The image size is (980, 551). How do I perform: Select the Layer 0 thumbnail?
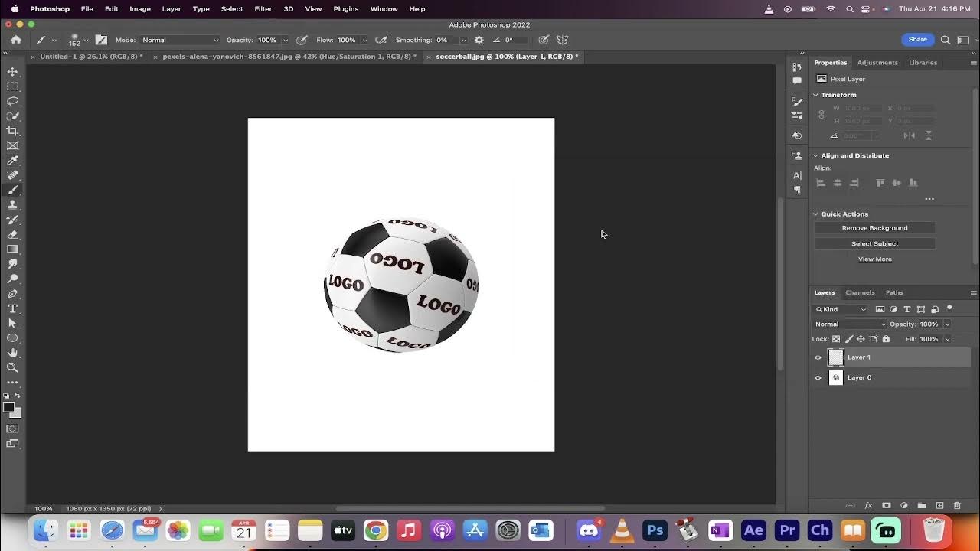pos(836,377)
